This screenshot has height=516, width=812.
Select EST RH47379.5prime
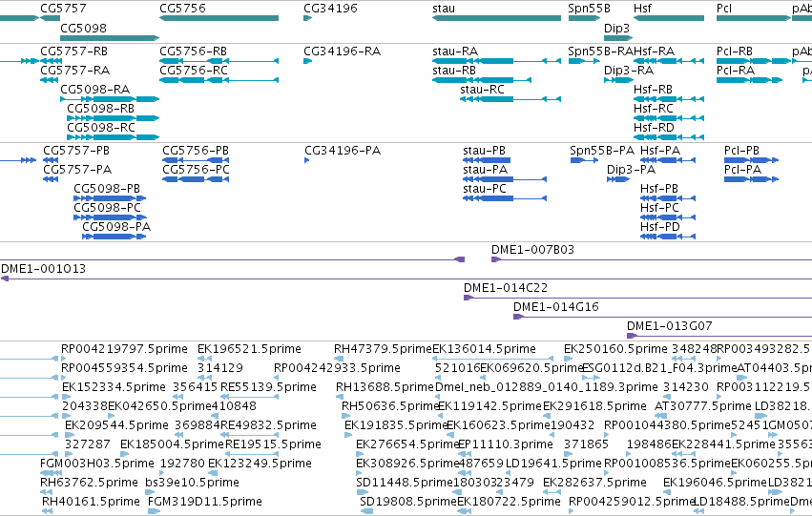tap(383, 349)
